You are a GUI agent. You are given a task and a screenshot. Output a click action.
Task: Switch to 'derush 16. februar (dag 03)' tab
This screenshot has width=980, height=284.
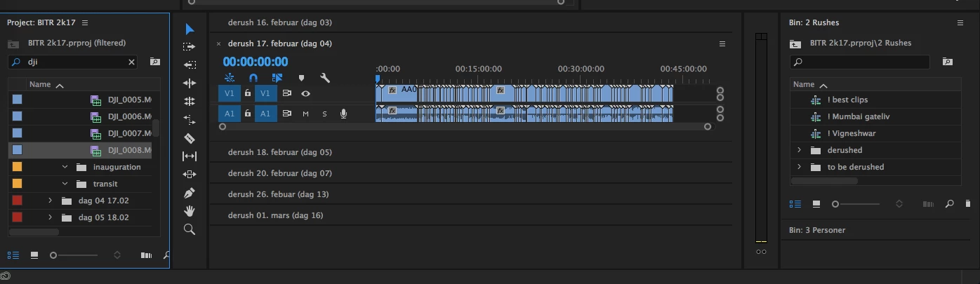pos(280,22)
